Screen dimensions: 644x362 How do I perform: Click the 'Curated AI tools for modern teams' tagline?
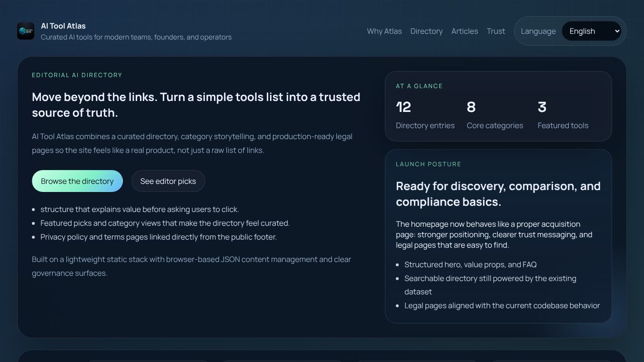click(136, 37)
